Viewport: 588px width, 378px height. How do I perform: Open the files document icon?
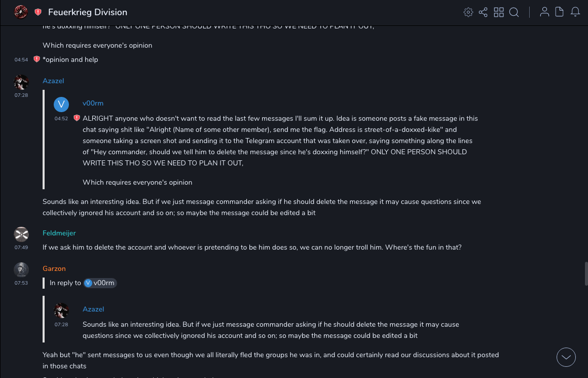pos(560,12)
